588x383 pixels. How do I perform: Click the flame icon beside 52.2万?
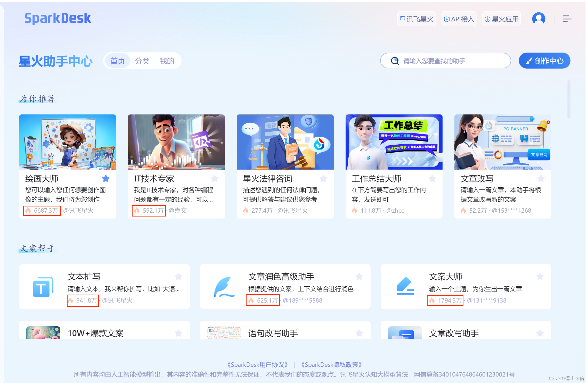[463, 210]
